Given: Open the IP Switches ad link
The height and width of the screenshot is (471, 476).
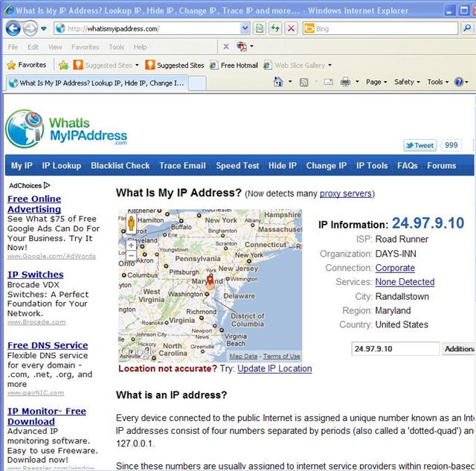Looking at the screenshot, I should coord(36,275).
